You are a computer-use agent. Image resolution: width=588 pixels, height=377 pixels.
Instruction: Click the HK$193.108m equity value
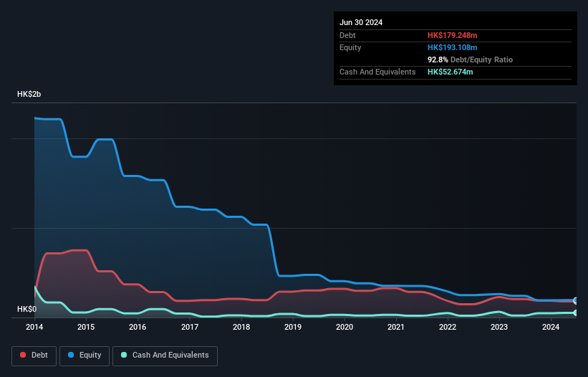[x=452, y=47]
